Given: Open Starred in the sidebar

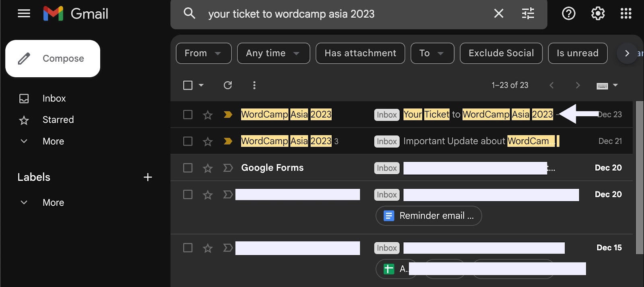Looking at the screenshot, I should tap(58, 120).
